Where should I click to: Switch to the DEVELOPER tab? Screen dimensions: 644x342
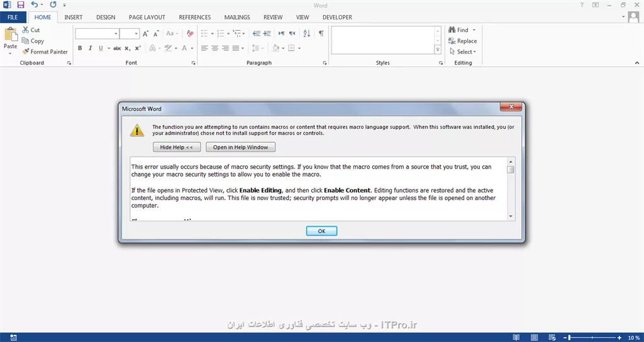coord(337,17)
